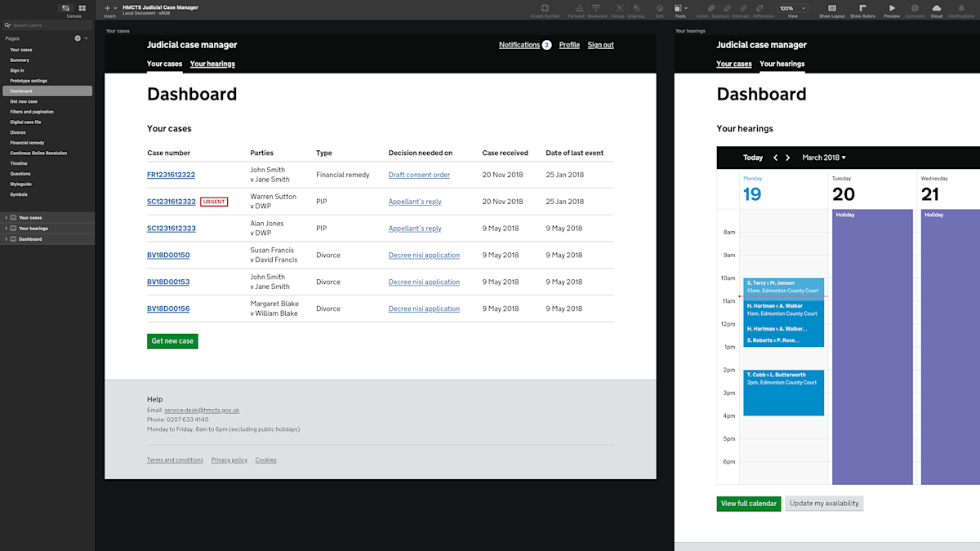Expand the 'Your cases' artboard layer

tap(7, 218)
